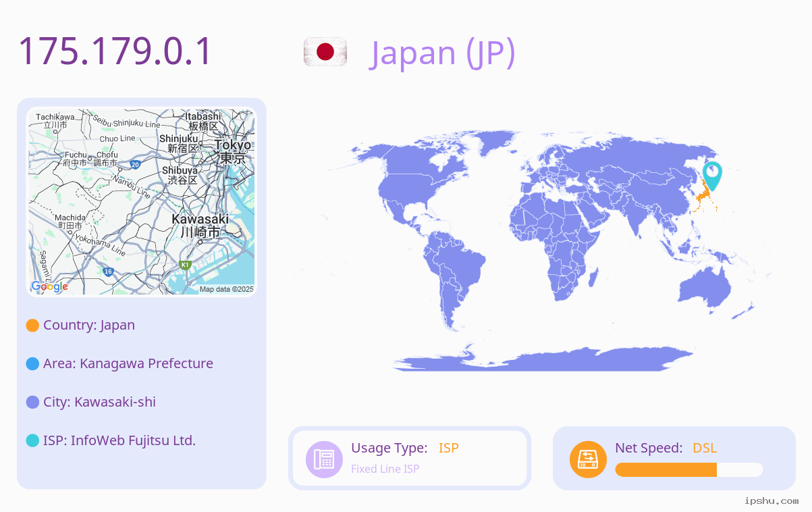
Task: Click the Japan (JP) country title
Action: click(443, 53)
